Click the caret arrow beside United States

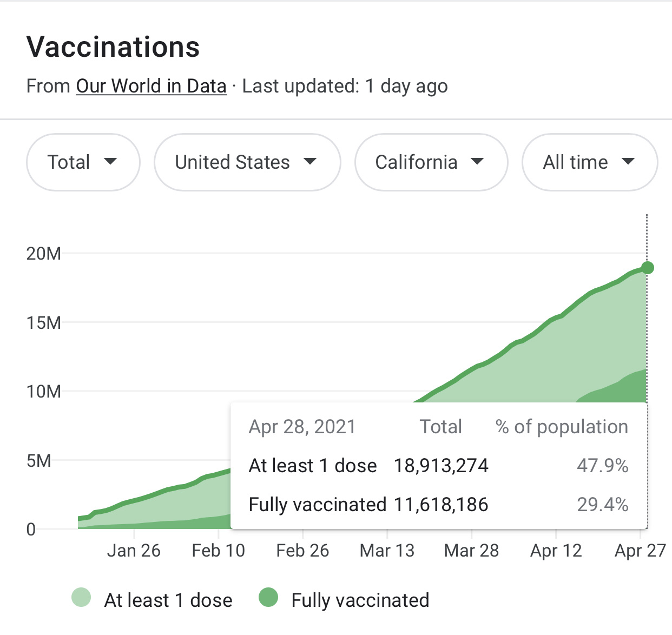pyautogui.click(x=310, y=161)
